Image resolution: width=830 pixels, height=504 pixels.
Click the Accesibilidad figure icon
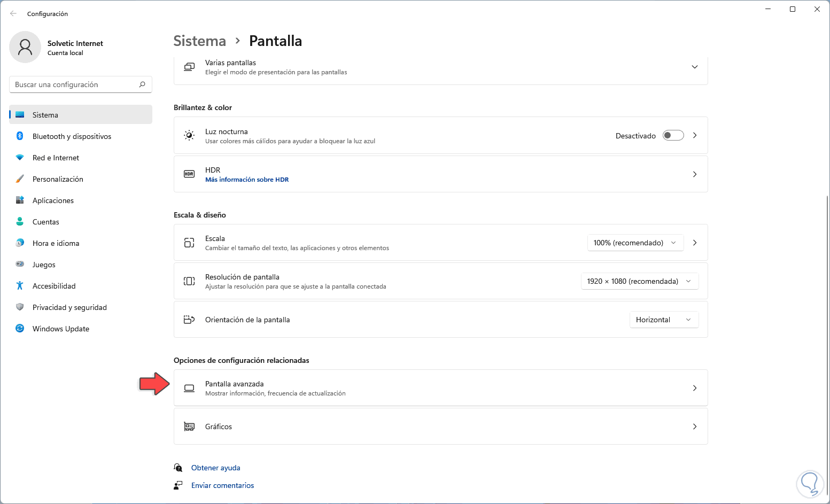pyautogui.click(x=20, y=286)
